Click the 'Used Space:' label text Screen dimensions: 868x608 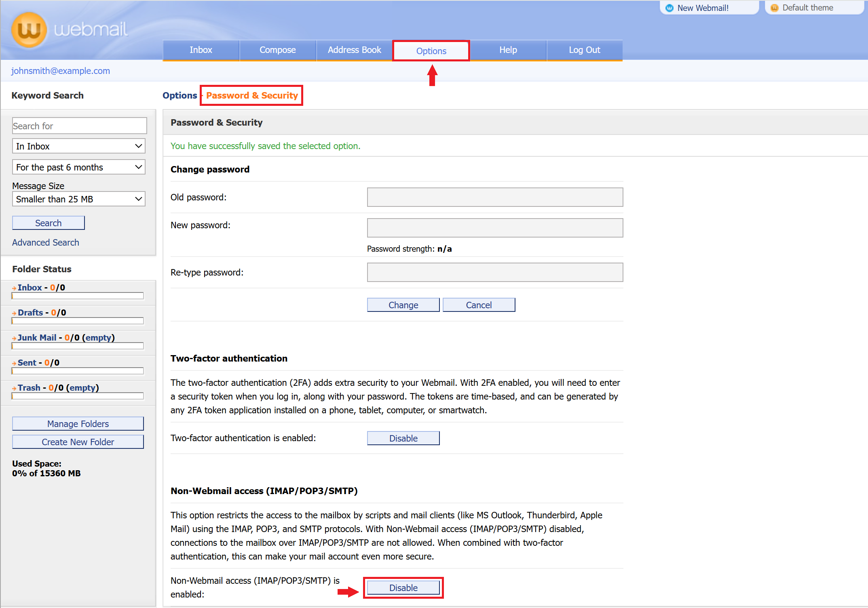pyautogui.click(x=37, y=464)
